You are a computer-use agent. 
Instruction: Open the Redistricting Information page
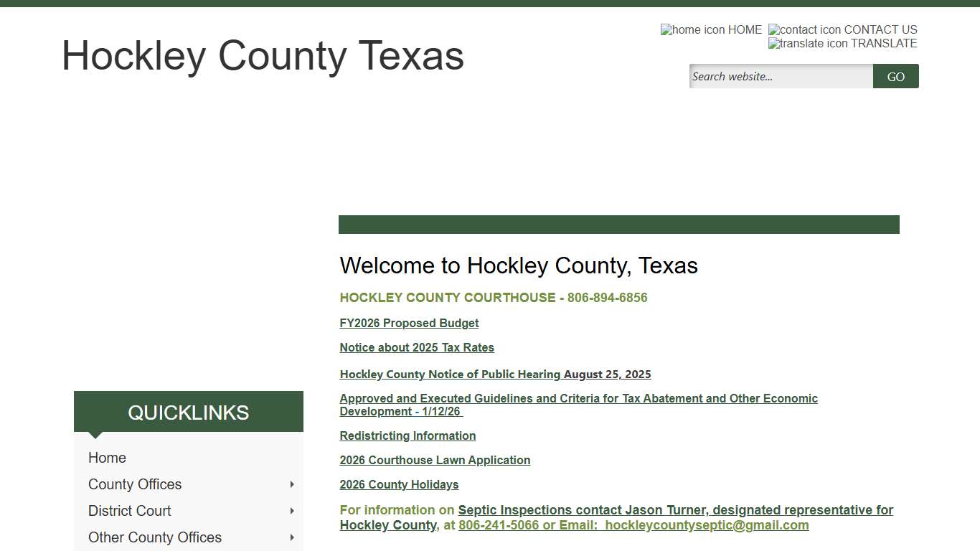(x=407, y=435)
